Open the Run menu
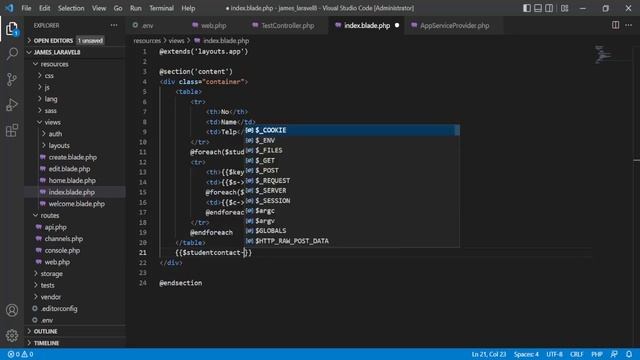This screenshot has width=640, height=360. click(136, 8)
